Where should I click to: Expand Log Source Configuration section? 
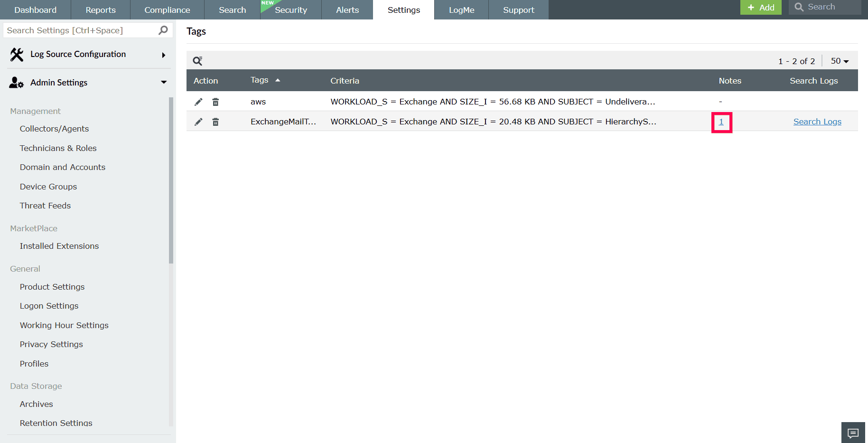click(x=164, y=55)
